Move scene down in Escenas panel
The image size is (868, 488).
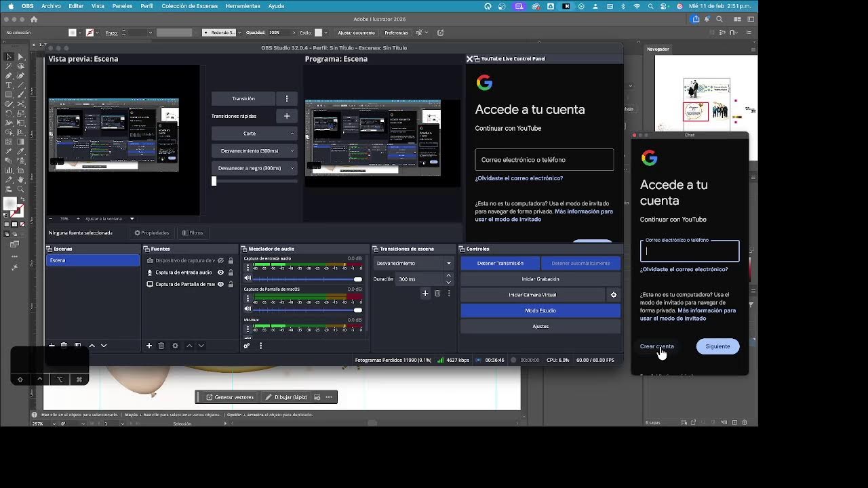click(104, 346)
